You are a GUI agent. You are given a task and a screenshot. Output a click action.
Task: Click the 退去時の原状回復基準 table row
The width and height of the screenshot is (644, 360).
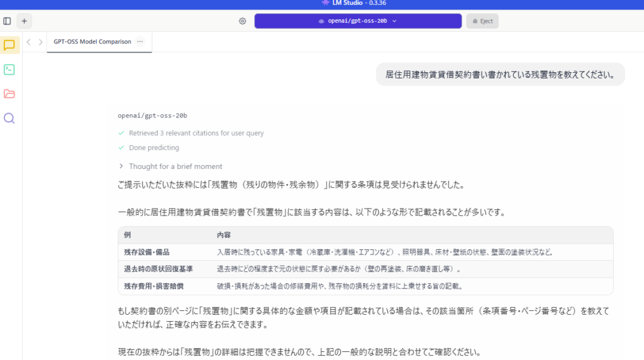click(365, 269)
